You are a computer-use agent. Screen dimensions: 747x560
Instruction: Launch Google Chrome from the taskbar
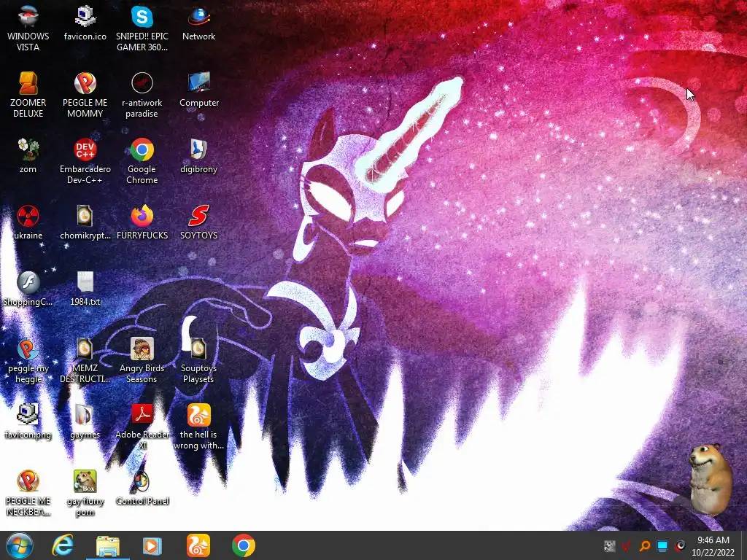point(244,545)
